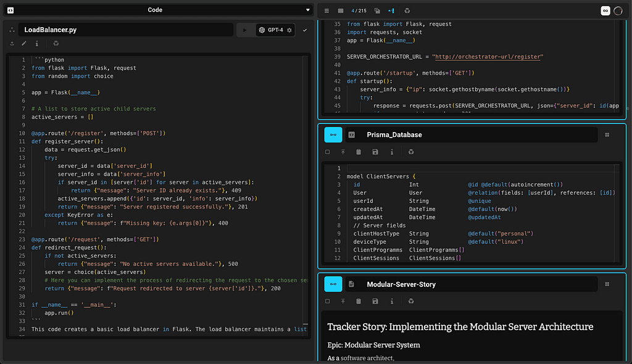
Task: Click the recycle icon under LoadBalancer.py
Action: pyautogui.click(x=56, y=44)
